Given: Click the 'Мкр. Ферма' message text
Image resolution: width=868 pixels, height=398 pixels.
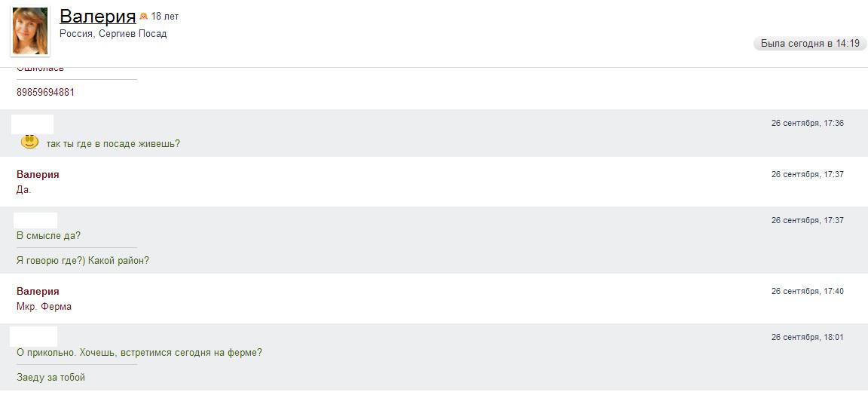Looking at the screenshot, I should click(44, 307).
